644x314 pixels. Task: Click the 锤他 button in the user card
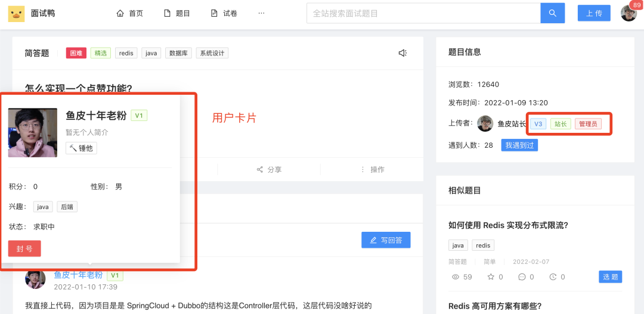point(81,148)
